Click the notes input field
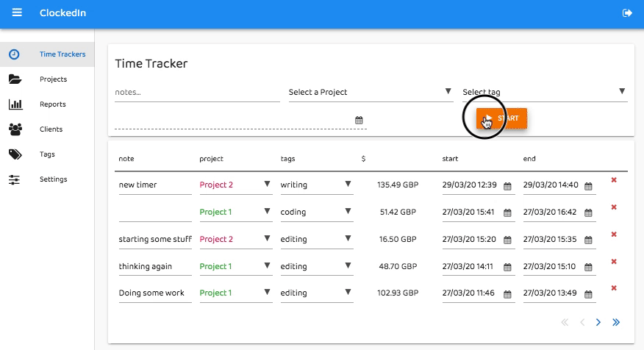Screen dimensions: 644x350 pos(196,93)
